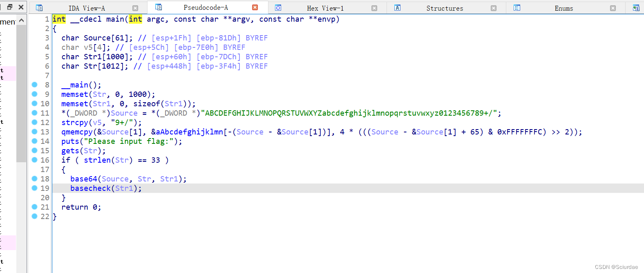This screenshot has height=273, width=644.
Task: Toggle breakpoint dot on line 8
Action: pyautogui.click(x=35, y=85)
